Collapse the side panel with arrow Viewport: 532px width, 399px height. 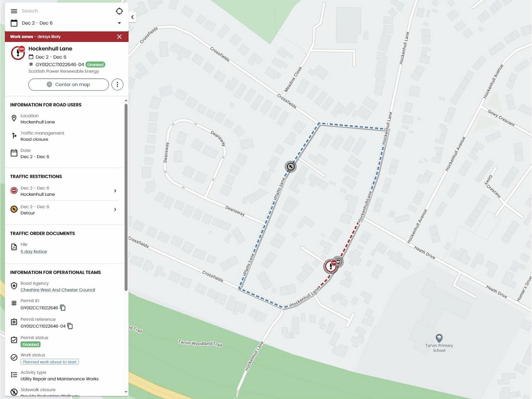click(132, 17)
